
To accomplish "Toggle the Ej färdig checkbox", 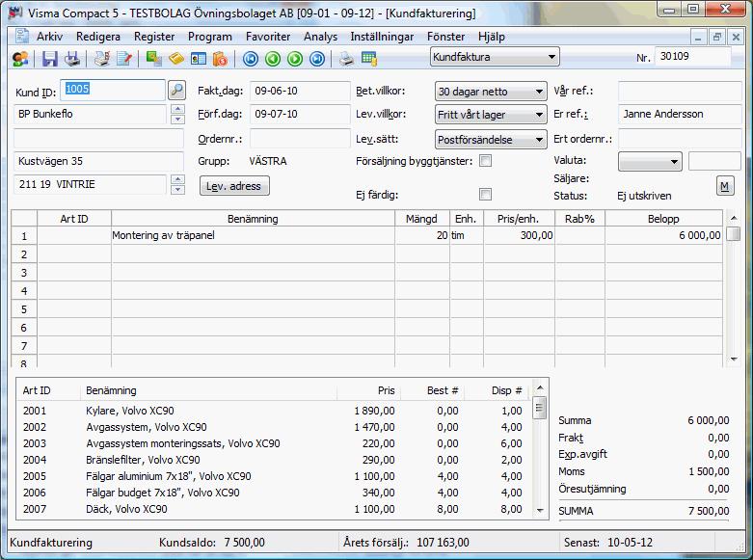I will coord(486,195).
